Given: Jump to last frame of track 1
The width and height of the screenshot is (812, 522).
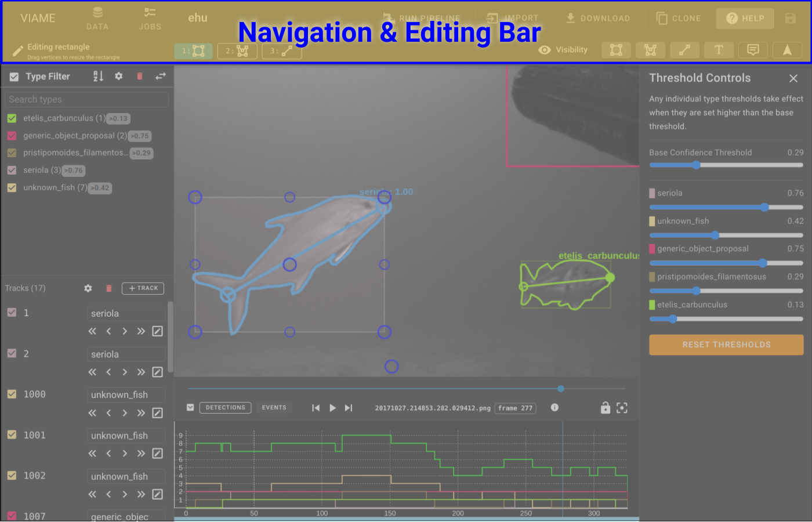Looking at the screenshot, I should [x=141, y=331].
